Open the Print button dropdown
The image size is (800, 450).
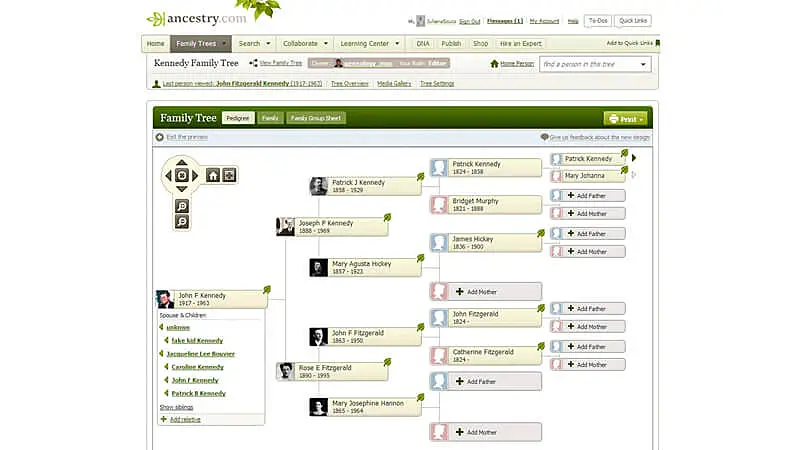coord(641,119)
